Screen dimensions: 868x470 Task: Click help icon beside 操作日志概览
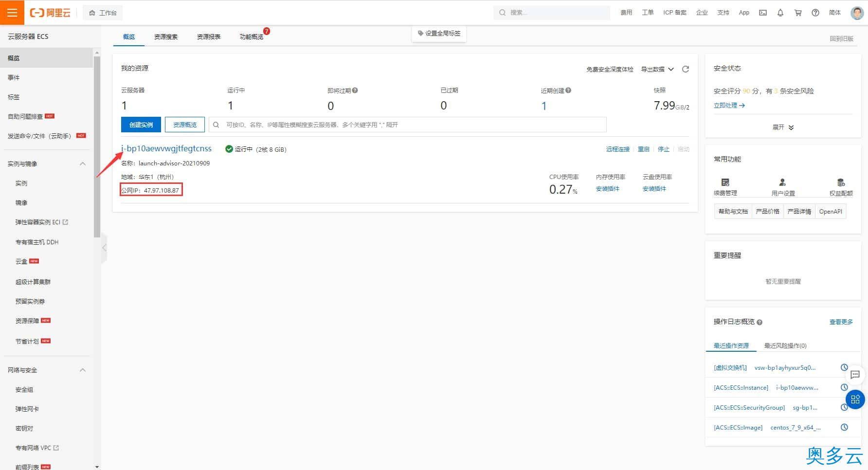click(x=759, y=323)
